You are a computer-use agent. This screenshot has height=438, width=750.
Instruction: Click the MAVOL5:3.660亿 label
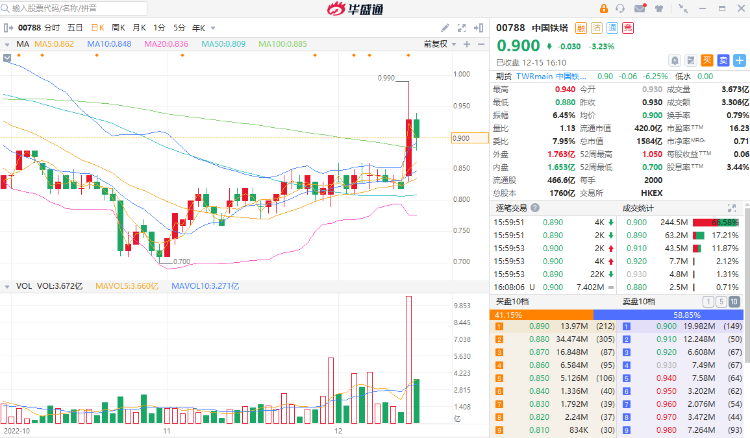pyautogui.click(x=127, y=286)
